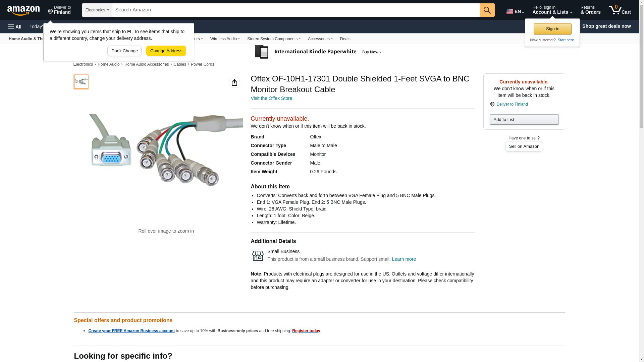Open the Add to List dropdown
The image size is (644, 362).
pos(524,120)
